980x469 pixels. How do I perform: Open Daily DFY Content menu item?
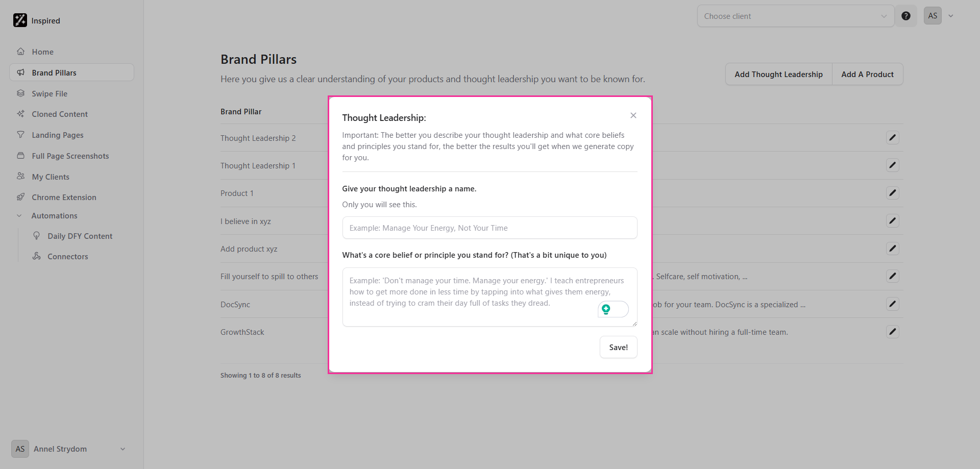point(80,236)
